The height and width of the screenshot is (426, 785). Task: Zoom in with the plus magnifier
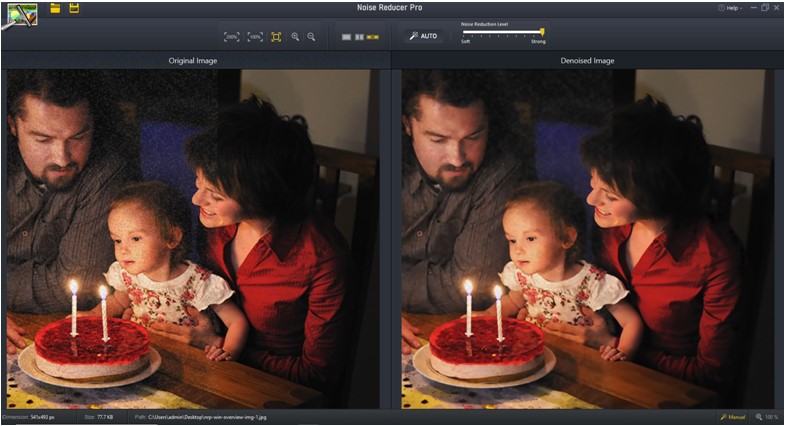pyautogui.click(x=295, y=37)
